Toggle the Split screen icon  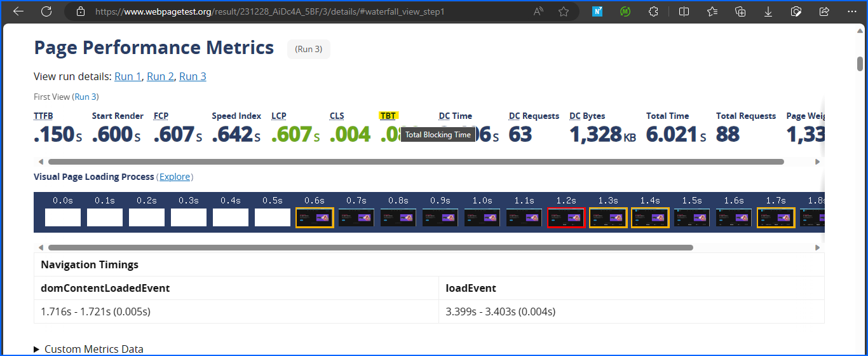point(684,11)
